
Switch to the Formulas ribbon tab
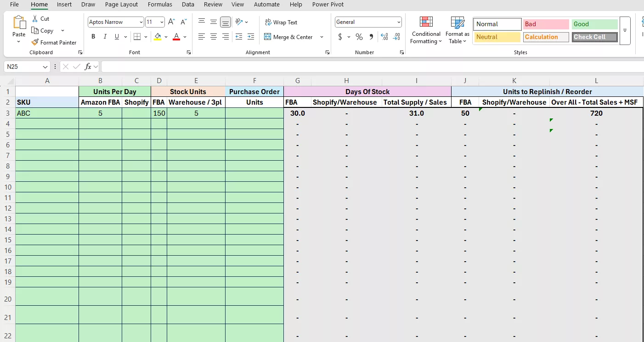coord(160,5)
